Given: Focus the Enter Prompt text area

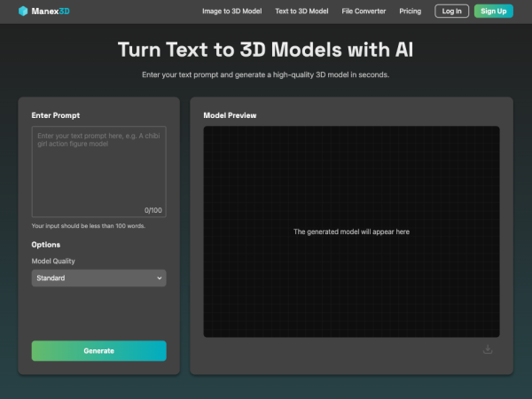Looking at the screenshot, I should click(98, 168).
